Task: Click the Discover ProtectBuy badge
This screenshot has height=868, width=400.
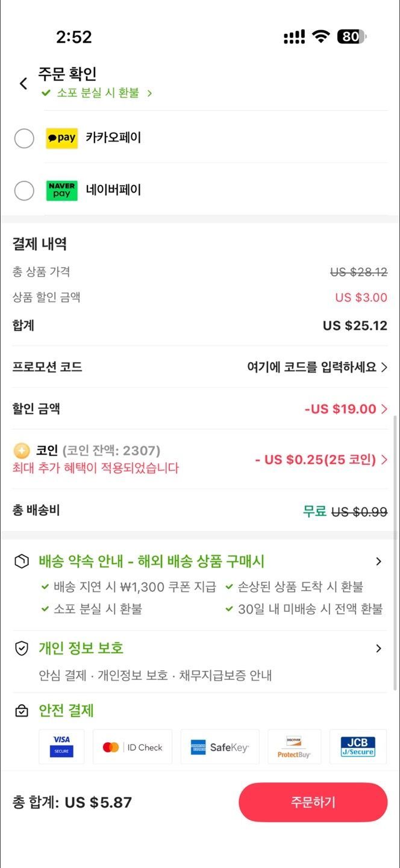Action: click(x=294, y=746)
